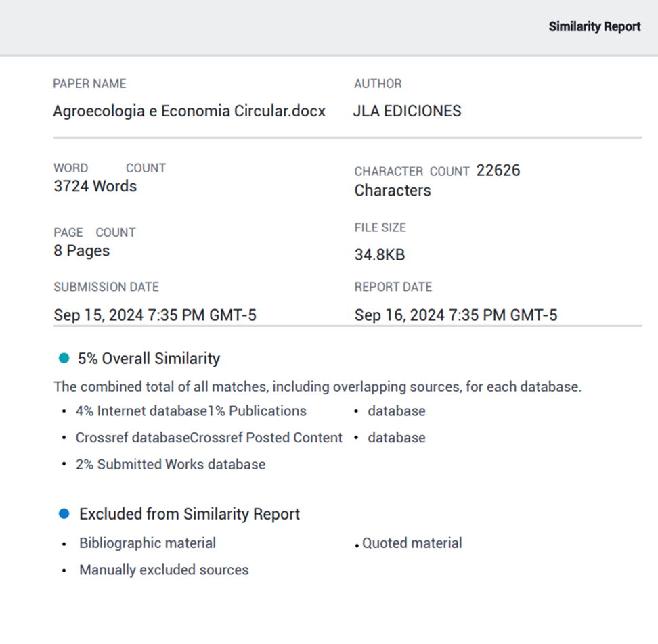Click the 8 Pages value
Viewport: 658px width, 644px height.
(81, 251)
